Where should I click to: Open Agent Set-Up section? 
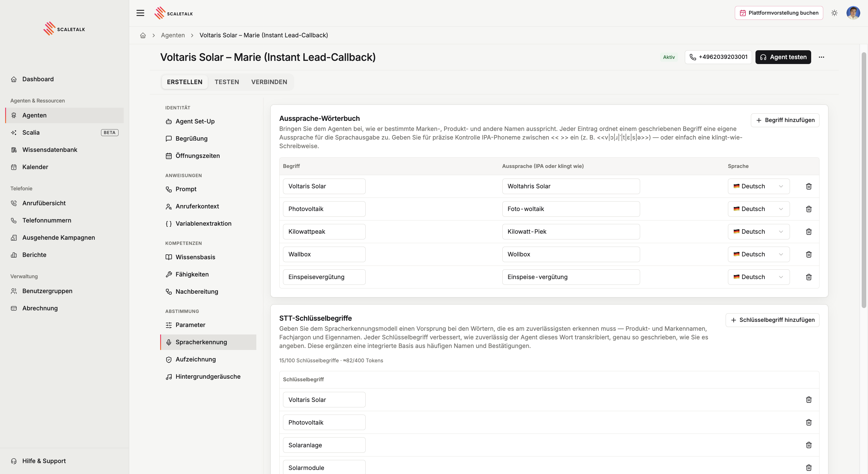pos(208,121)
